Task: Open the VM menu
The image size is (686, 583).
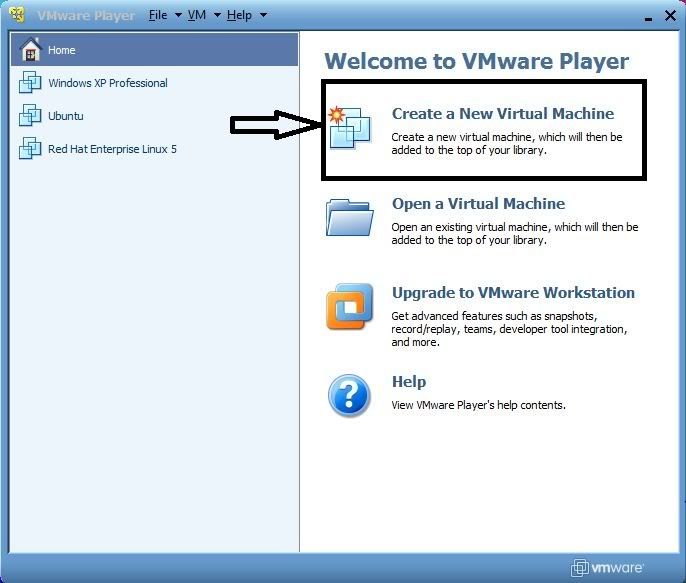Action: click(198, 16)
